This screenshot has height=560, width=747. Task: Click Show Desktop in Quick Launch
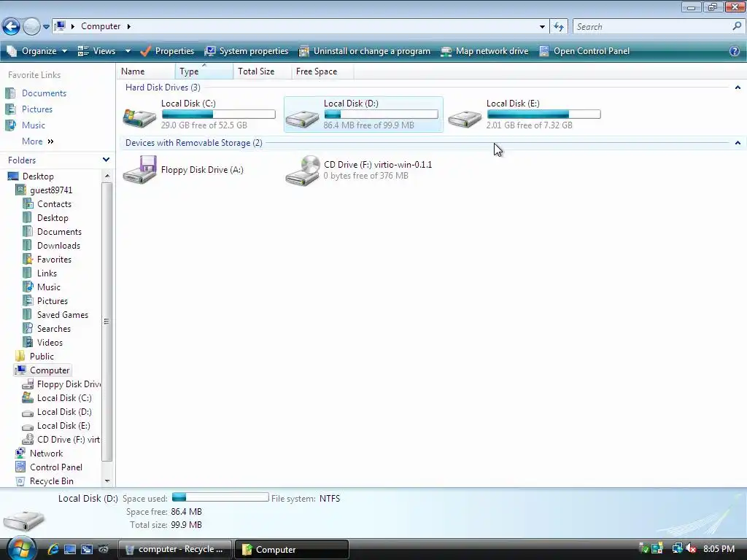[x=70, y=549]
